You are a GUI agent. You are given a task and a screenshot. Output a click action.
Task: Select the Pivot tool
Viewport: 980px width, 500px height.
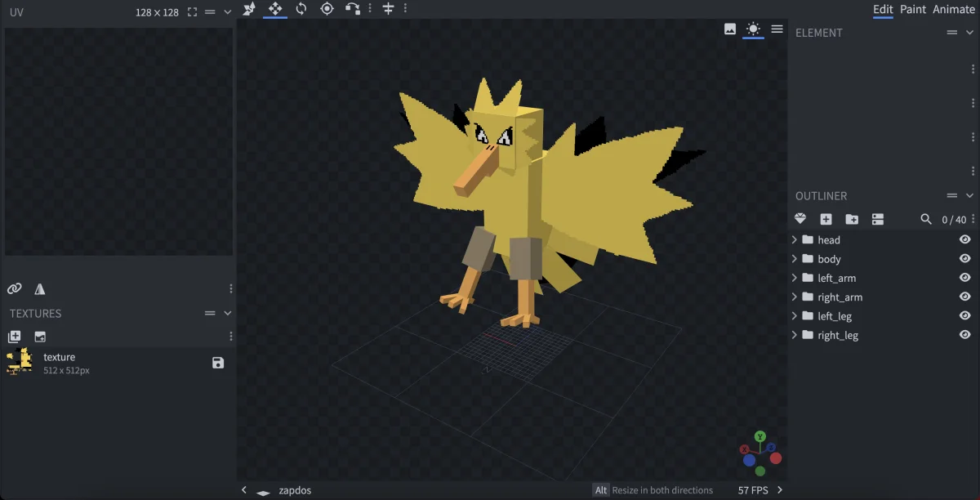(x=327, y=8)
